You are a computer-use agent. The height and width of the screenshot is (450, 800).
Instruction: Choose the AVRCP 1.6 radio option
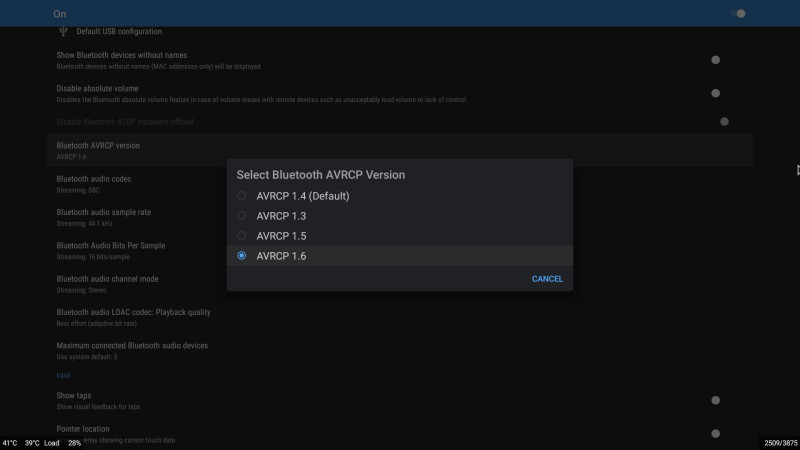point(242,256)
